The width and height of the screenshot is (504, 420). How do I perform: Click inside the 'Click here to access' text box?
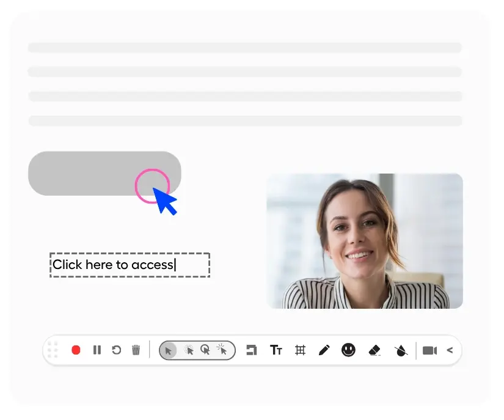click(x=128, y=265)
